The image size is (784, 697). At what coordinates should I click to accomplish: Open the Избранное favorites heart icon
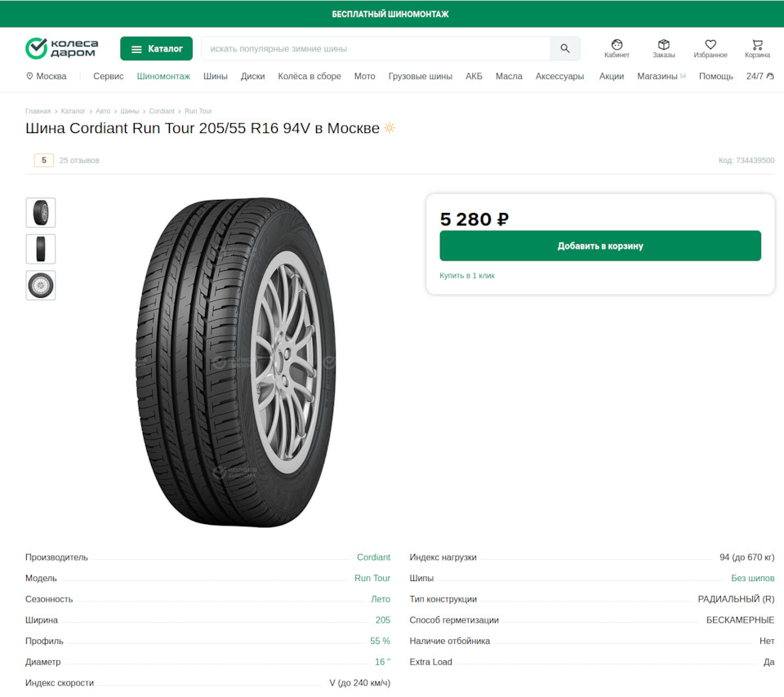click(710, 46)
